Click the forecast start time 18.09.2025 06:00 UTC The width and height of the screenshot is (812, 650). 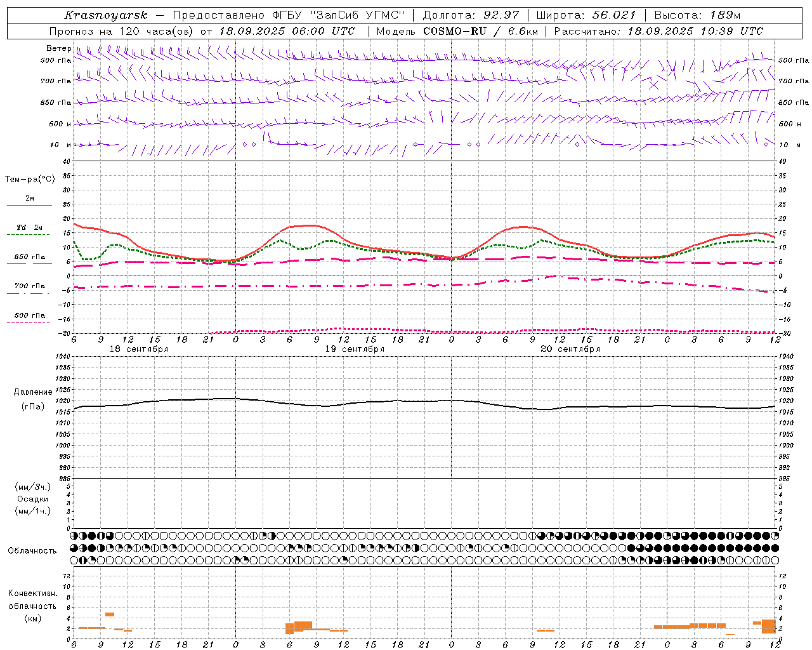287,31
